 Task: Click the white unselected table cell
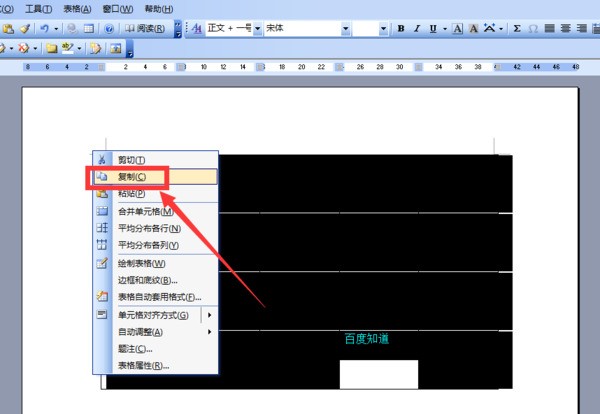click(x=379, y=374)
